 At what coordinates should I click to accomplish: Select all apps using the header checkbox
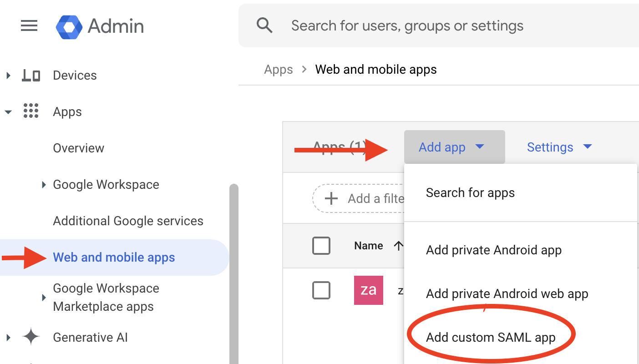pyautogui.click(x=321, y=245)
